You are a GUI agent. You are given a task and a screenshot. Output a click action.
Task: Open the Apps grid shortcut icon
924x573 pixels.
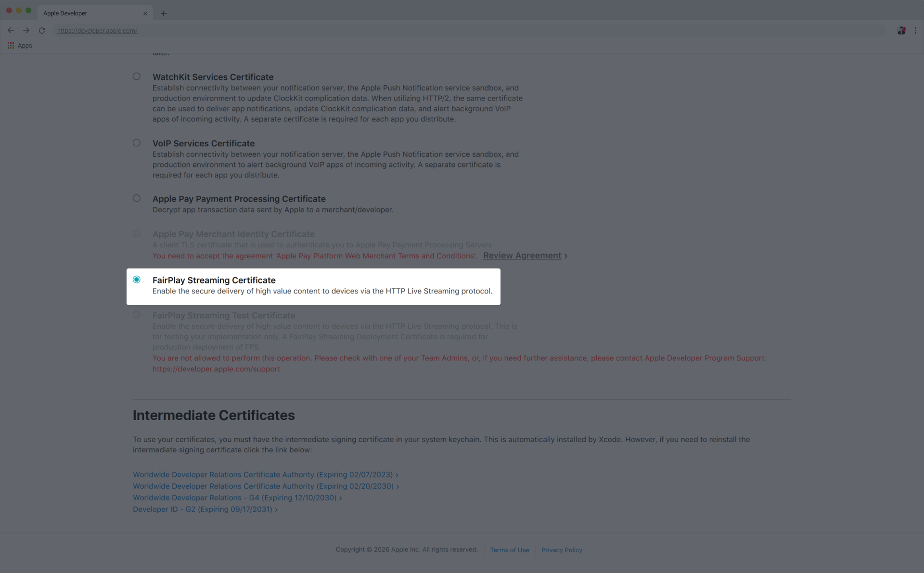pyautogui.click(x=11, y=46)
